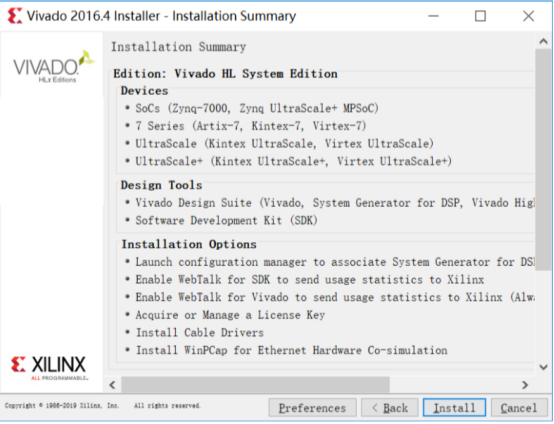This screenshot has height=424, width=554.
Task: Open the Preferences dialog
Action: tap(312, 408)
